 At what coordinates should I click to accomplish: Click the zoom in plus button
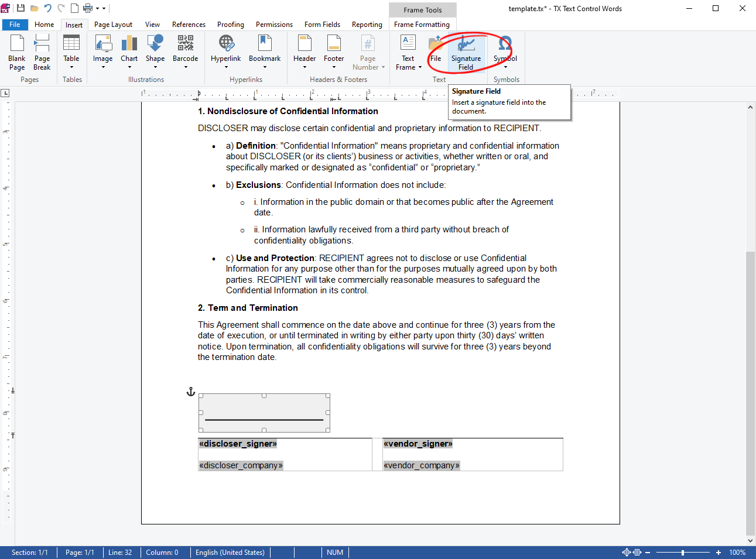click(x=719, y=553)
